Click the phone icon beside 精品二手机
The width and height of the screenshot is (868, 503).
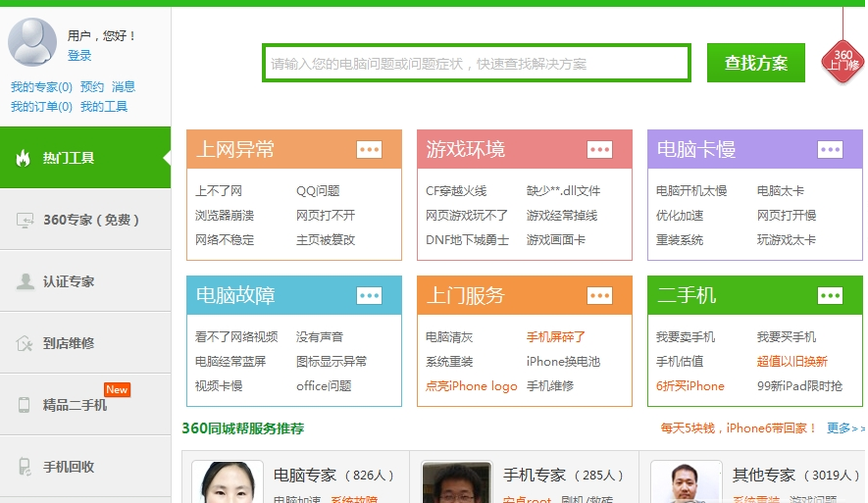point(25,404)
